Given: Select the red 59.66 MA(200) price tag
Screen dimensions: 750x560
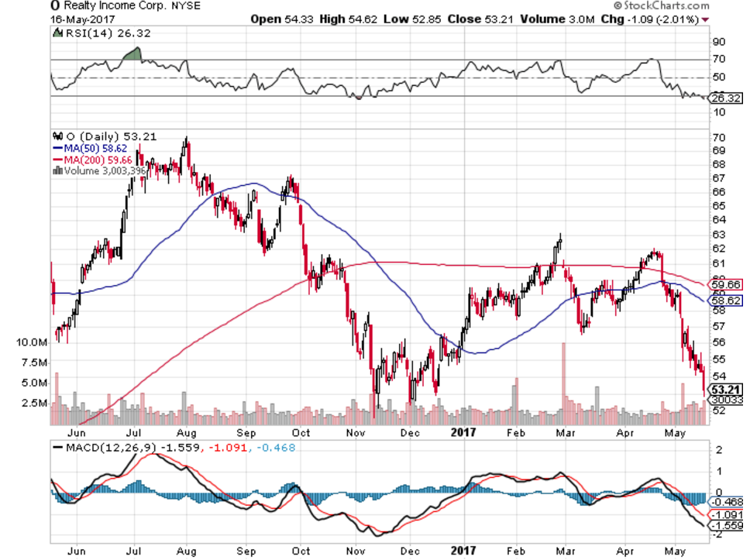Looking at the screenshot, I should [x=727, y=284].
